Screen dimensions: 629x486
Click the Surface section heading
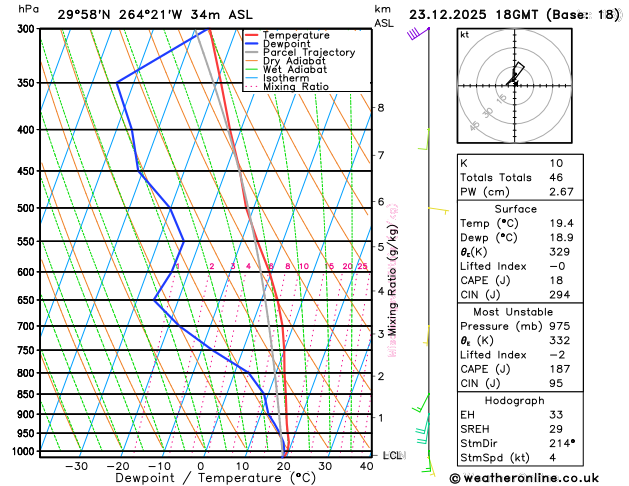[515, 209]
